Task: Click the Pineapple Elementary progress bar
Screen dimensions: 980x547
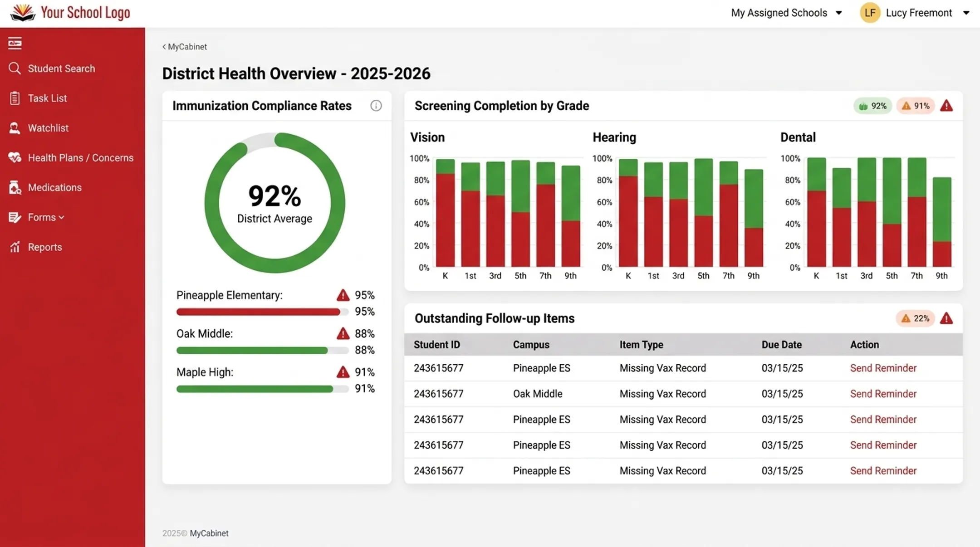Action: [x=262, y=312]
